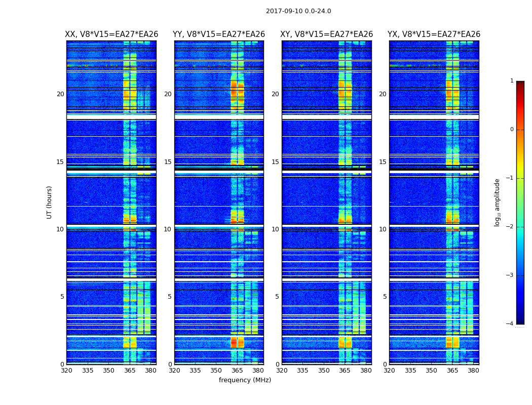Click the 365 frequency tick under XY panel
Screen dimensions: 532x405
pyautogui.click(x=345, y=371)
